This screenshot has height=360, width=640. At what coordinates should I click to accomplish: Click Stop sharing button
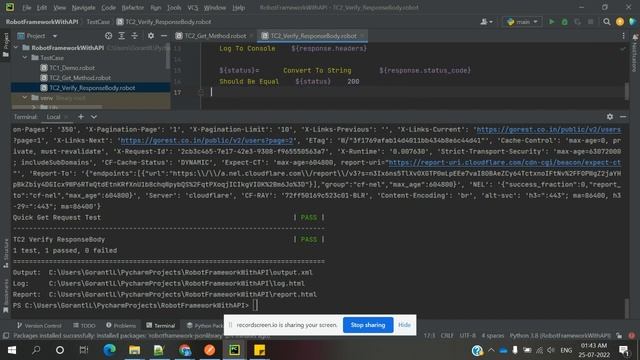(368, 325)
